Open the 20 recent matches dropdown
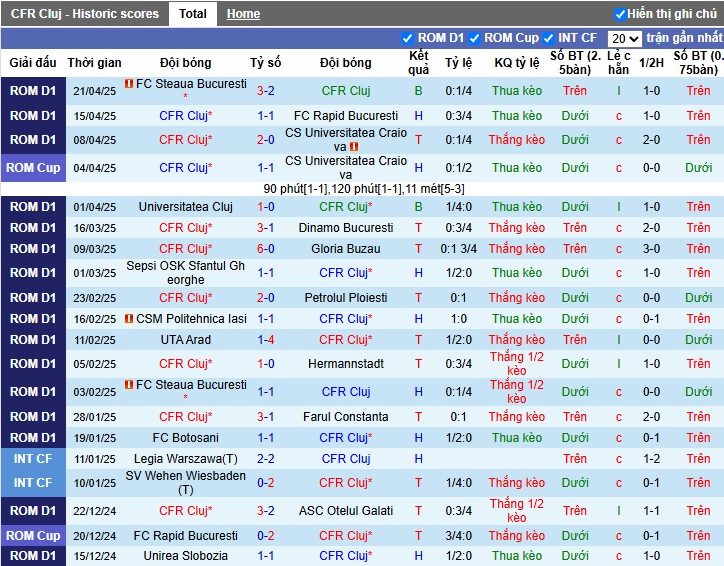Image resolution: width=724 pixels, height=566 pixels. point(625,39)
